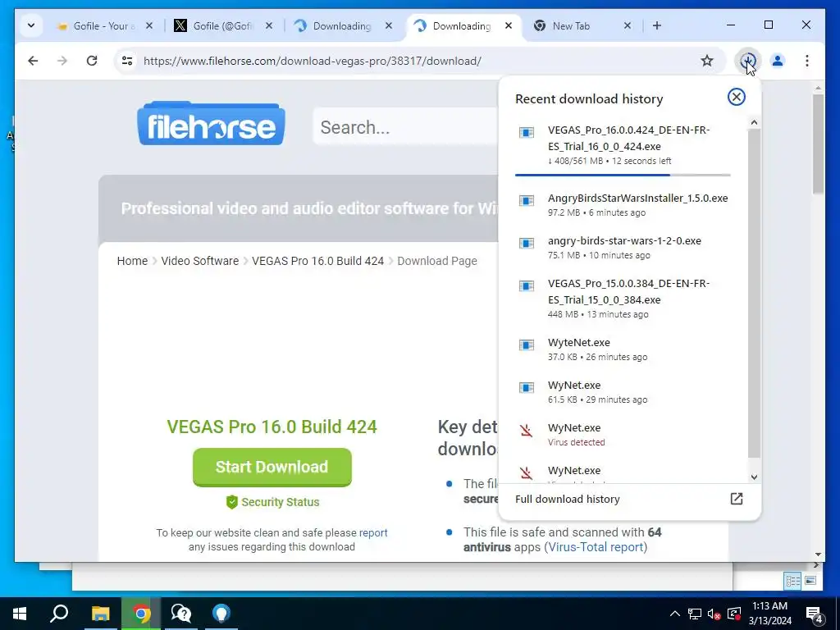Screen dimensions: 840x630
Task: Open the lightbulb Tips taskbar app
Action: [x=221, y=614]
